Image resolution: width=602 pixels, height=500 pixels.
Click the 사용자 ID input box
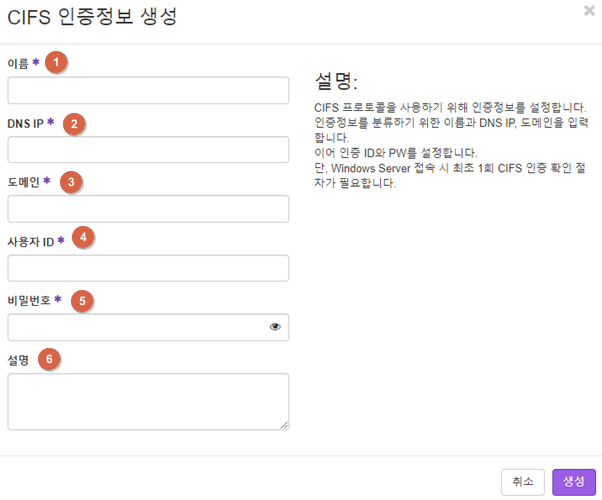pyautogui.click(x=148, y=268)
